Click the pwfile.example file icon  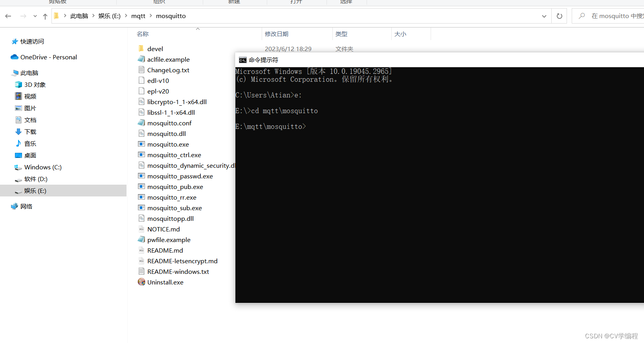141,240
